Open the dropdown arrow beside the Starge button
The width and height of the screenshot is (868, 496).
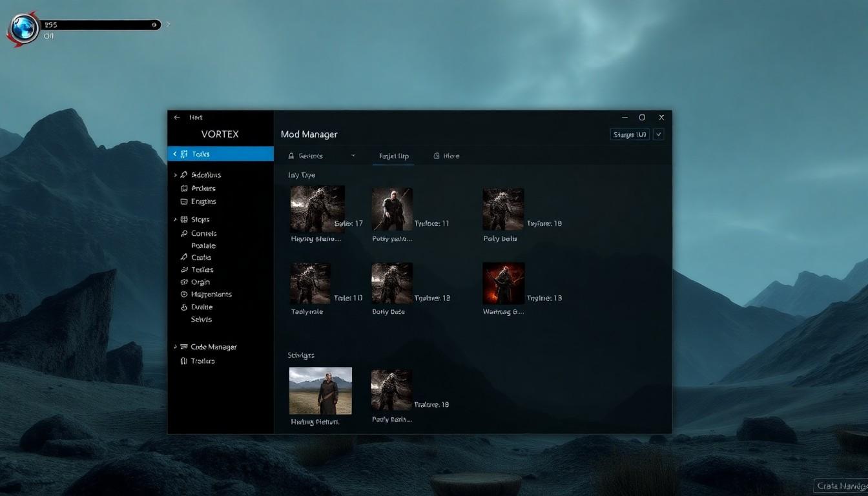click(658, 134)
